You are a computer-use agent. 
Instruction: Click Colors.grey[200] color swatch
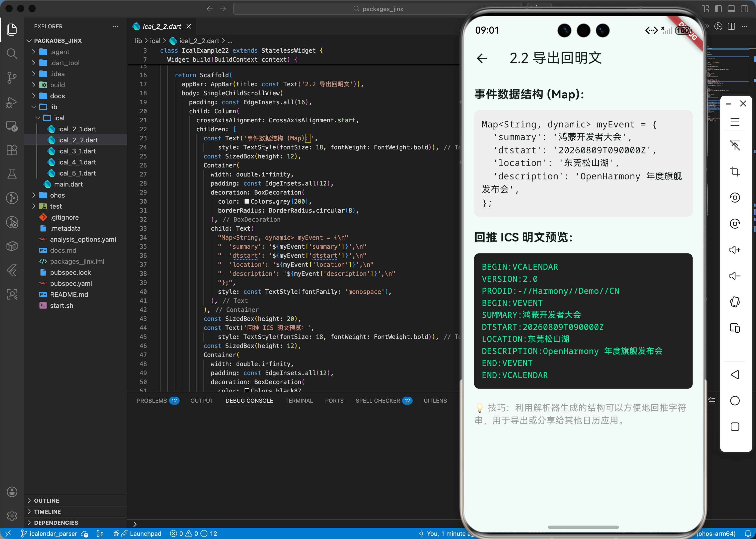[x=247, y=202]
